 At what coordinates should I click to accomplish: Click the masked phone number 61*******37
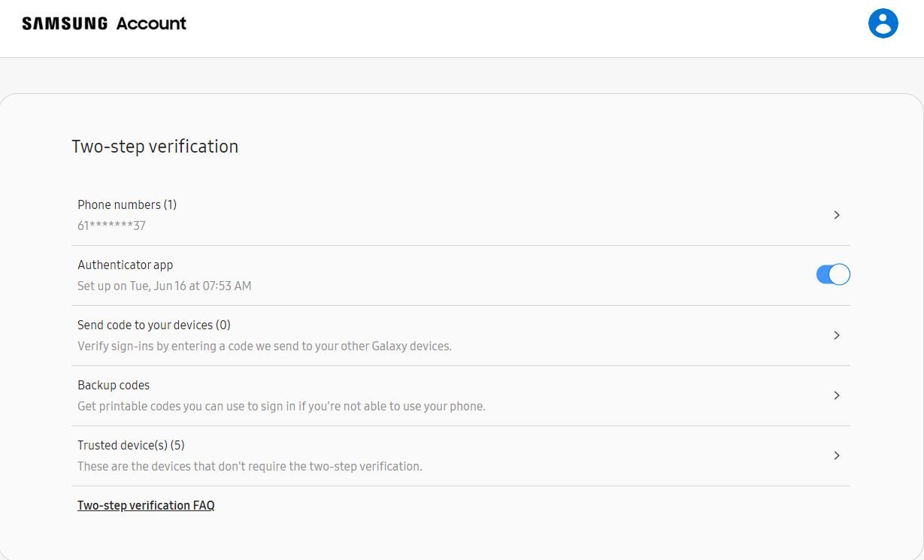(111, 226)
